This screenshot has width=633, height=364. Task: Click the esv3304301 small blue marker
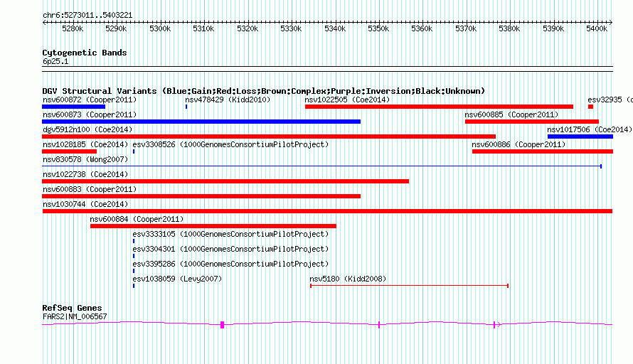[x=134, y=256]
